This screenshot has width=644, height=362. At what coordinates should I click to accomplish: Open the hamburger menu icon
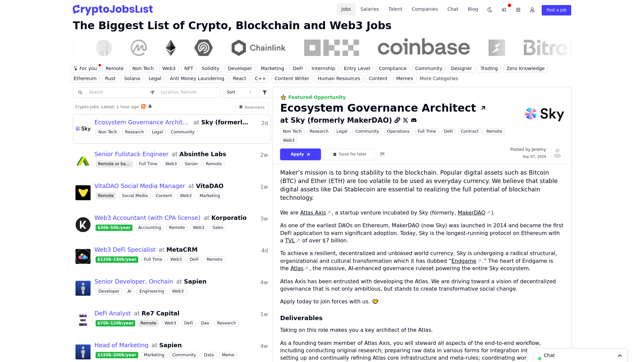pos(518,10)
